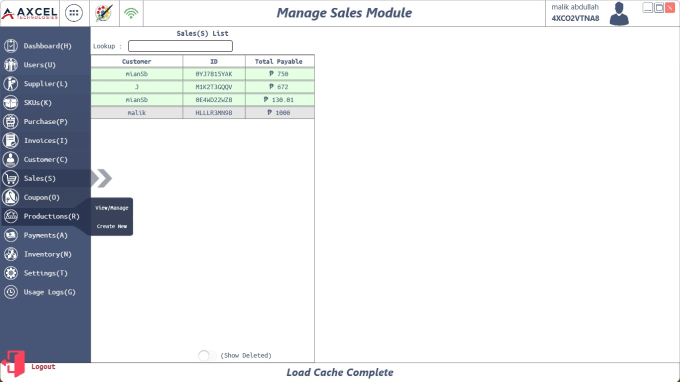Open the apps grid menu button
Screen dimensions: 680x382
[x=74, y=13]
